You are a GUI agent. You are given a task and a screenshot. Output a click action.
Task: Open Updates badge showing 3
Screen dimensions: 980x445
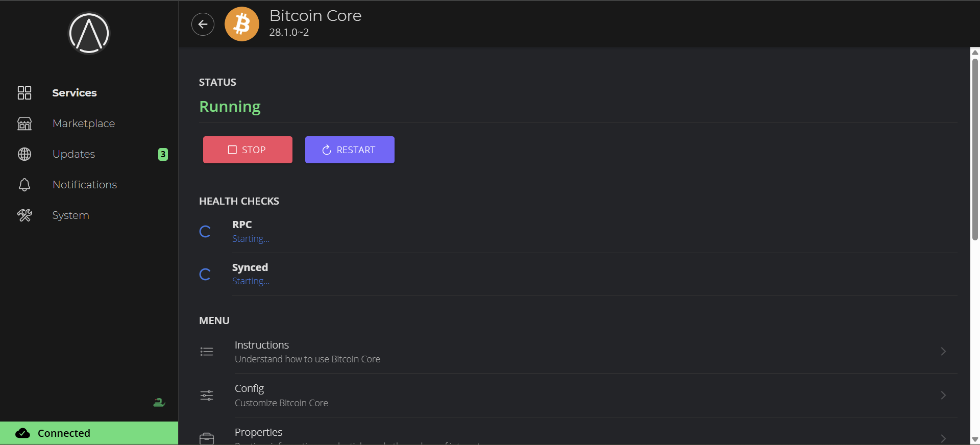click(x=163, y=154)
